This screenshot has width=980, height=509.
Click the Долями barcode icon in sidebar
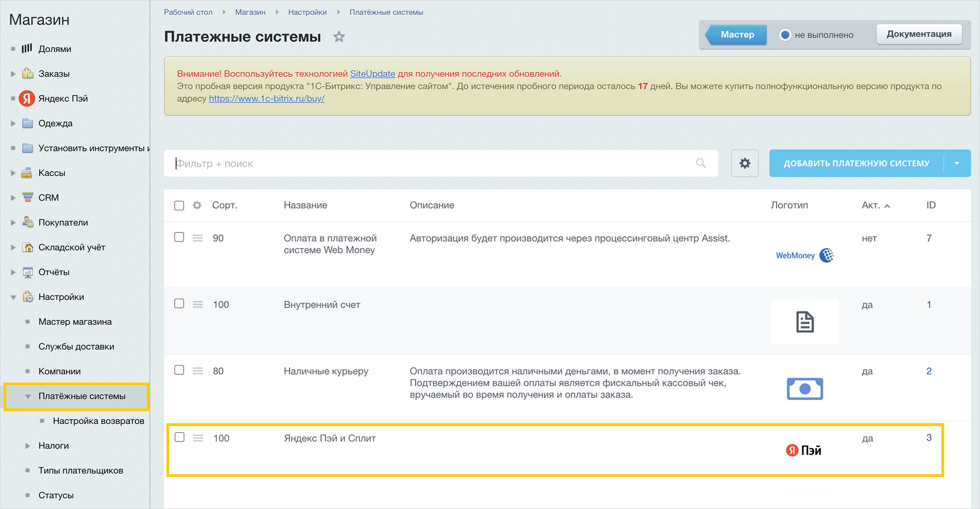tap(27, 49)
